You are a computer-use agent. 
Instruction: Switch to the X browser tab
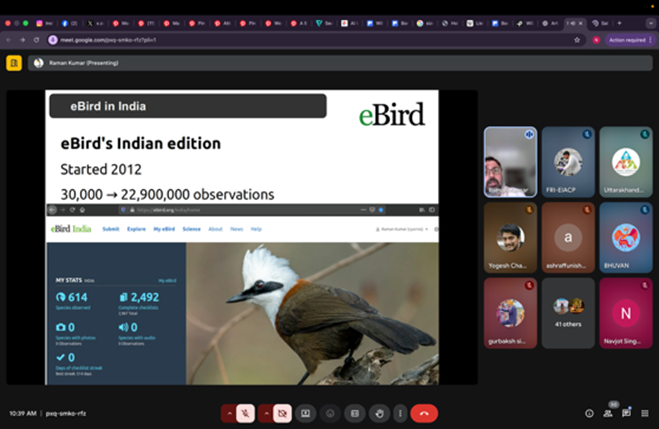[x=93, y=22]
